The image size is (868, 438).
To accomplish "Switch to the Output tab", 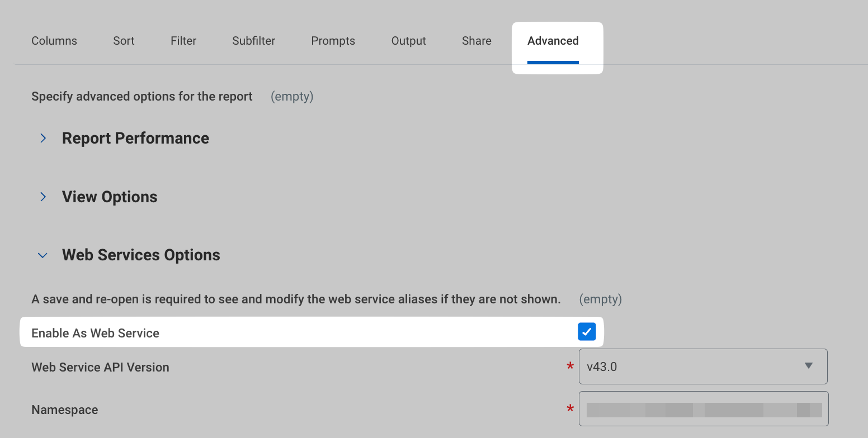I will tap(408, 41).
